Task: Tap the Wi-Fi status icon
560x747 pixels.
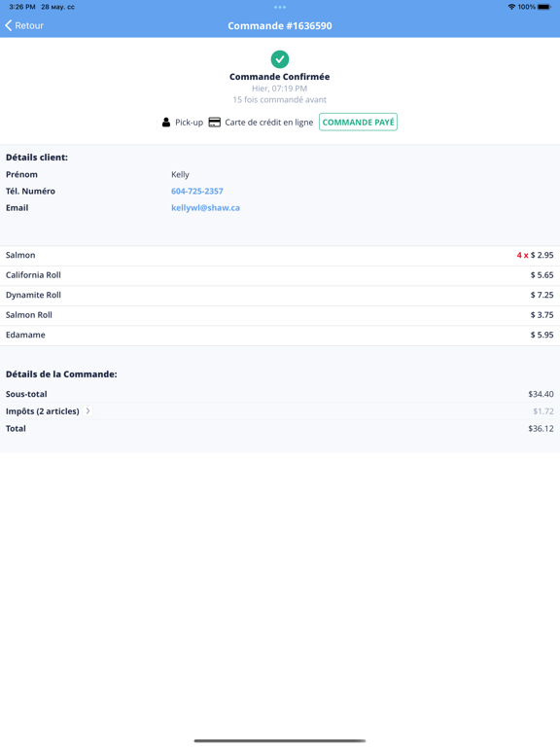Action: click(511, 7)
